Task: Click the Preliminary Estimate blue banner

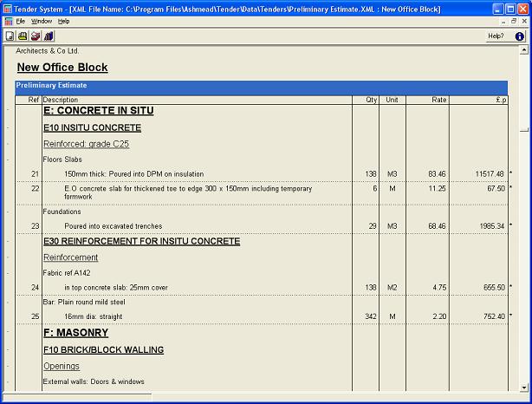Action: (262, 88)
